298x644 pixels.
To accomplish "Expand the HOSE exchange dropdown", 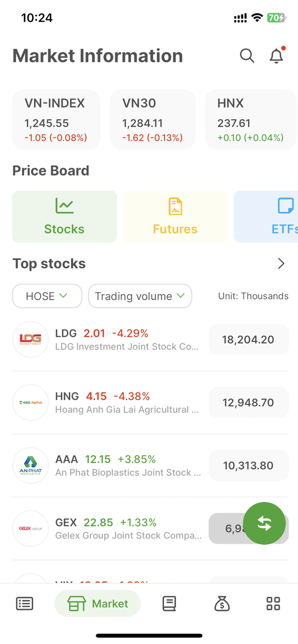I will pos(47,296).
